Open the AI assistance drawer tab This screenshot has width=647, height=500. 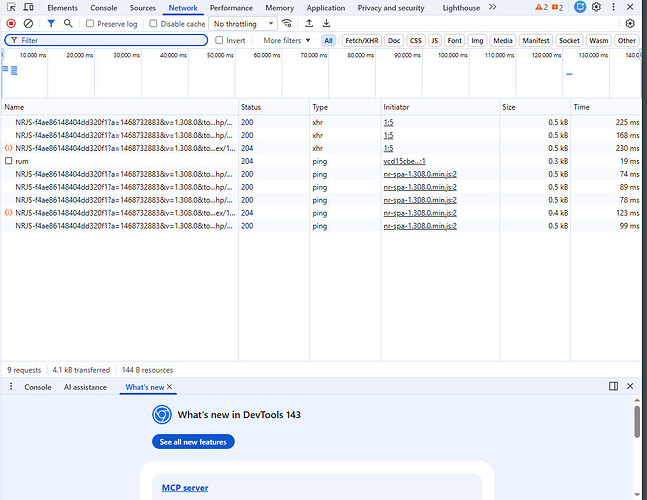tap(85, 386)
